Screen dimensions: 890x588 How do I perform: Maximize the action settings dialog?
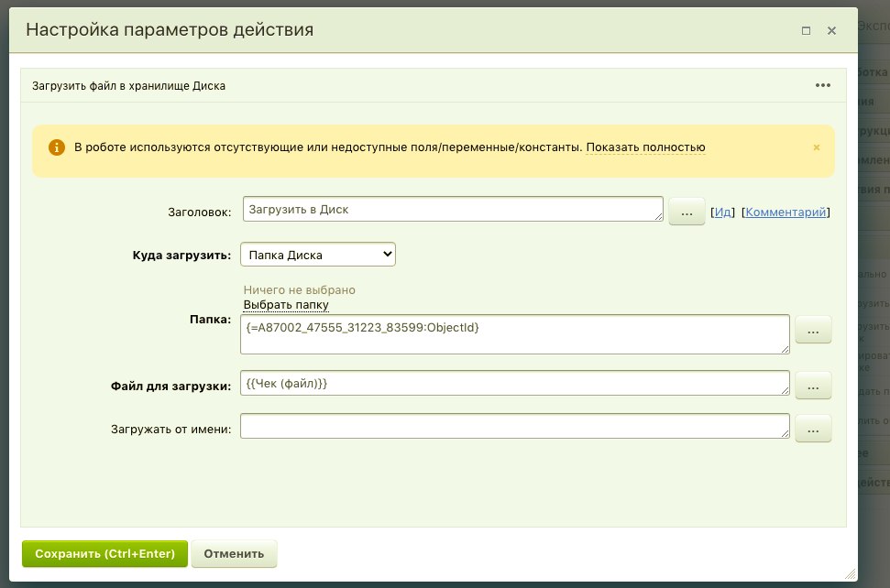(x=806, y=30)
